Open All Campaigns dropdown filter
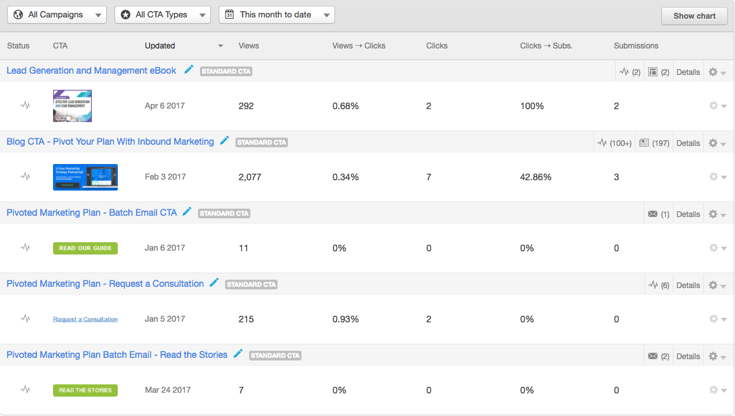 [x=56, y=15]
